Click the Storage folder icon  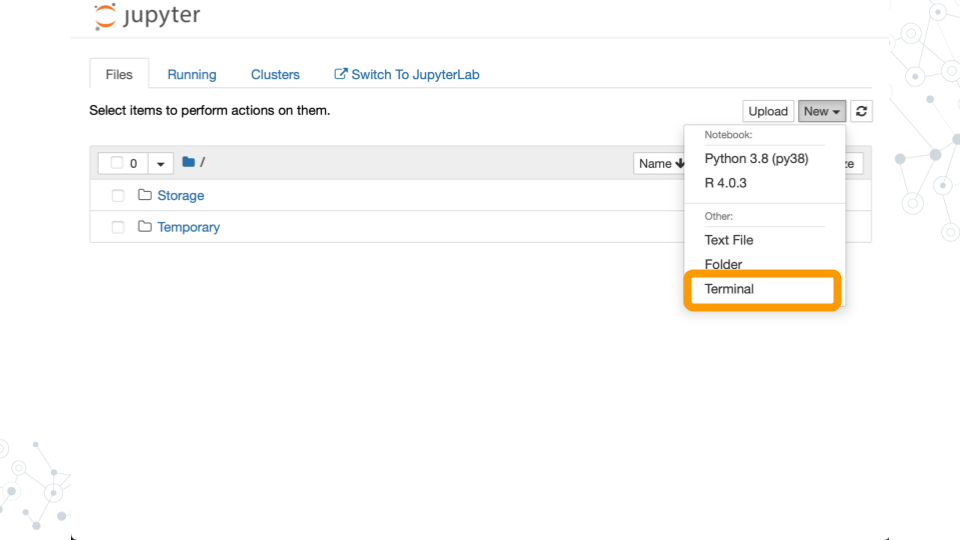point(144,195)
